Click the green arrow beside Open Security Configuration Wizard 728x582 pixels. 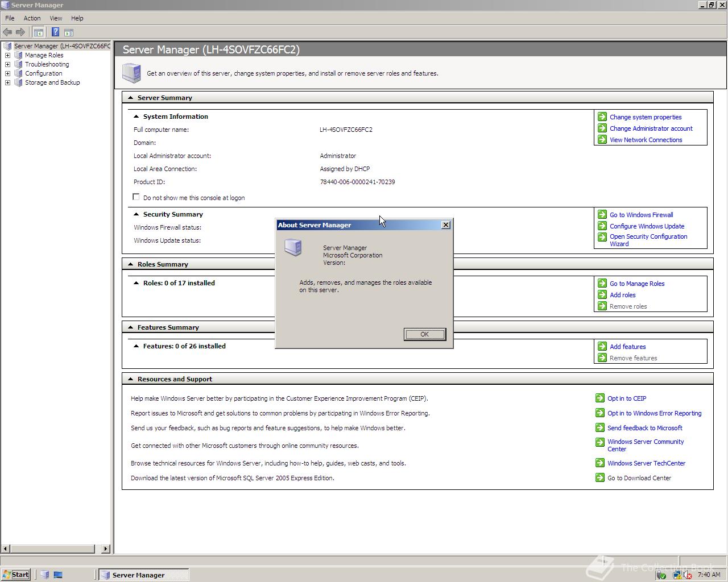coord(602,236)
